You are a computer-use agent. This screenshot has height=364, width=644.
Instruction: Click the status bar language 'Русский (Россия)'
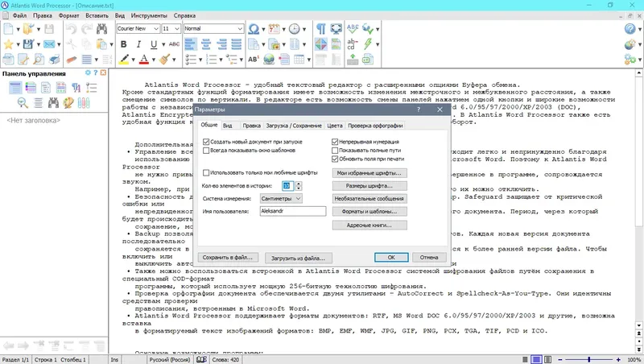pos(169,360)
